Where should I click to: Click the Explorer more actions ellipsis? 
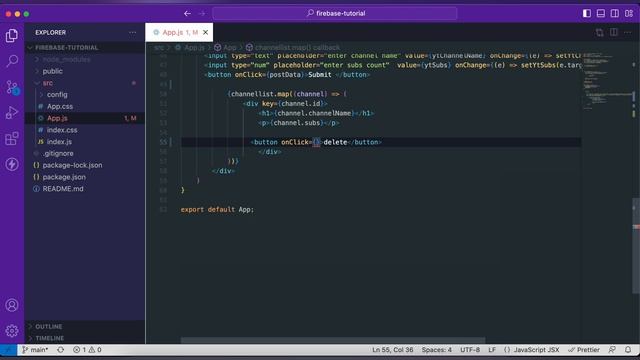pyautogui.click(x=133, y=32)
